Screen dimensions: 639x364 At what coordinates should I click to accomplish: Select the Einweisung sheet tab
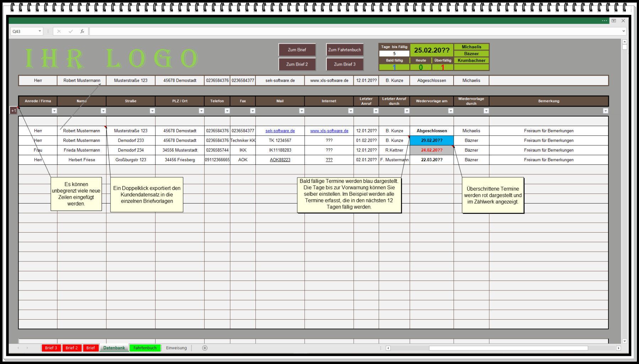tap(176, 348)
